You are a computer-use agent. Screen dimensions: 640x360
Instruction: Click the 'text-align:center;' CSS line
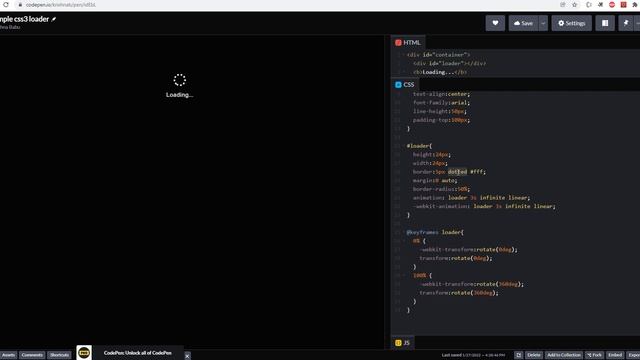point(441,94)
